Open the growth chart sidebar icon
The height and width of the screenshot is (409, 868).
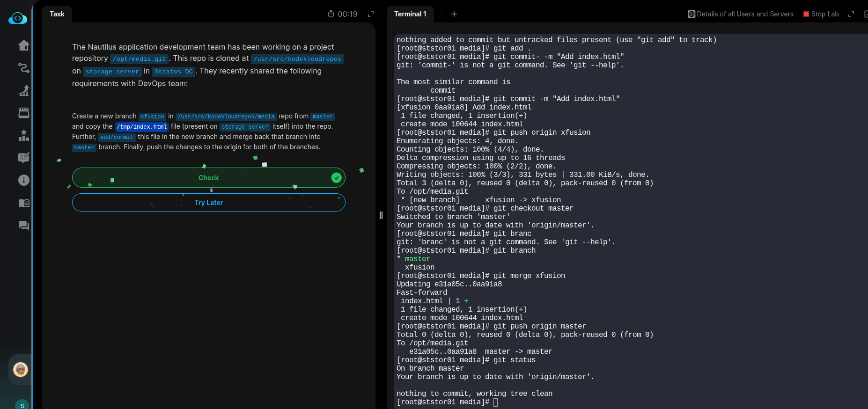tap(24, 90)
